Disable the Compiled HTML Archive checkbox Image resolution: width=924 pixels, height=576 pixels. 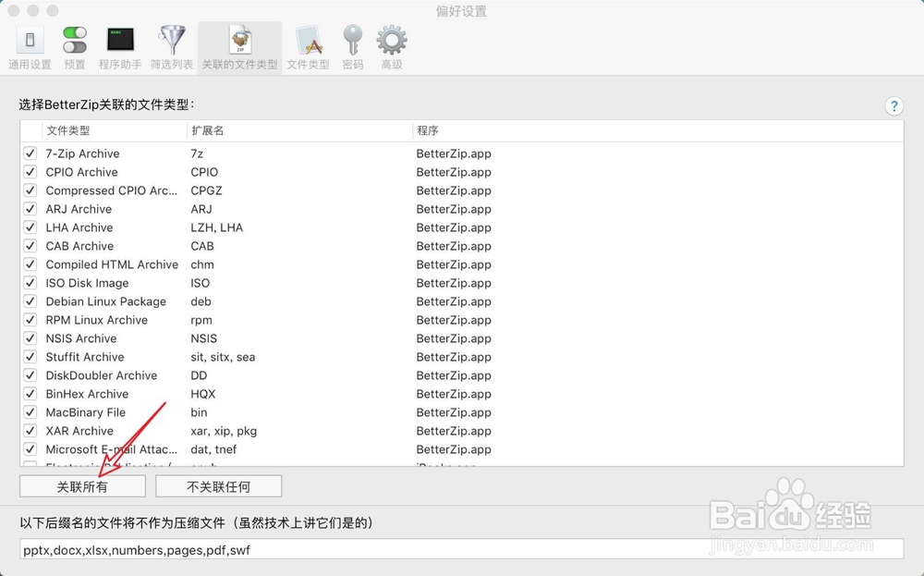click(x=30, y=264)
